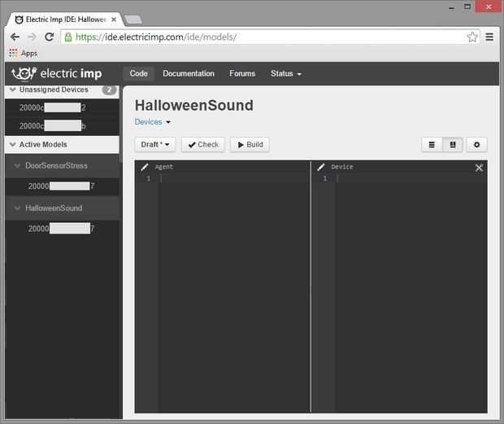Open the Chrome hamburger menu
Screen dimensions: 504x424
[x=489, y=37]
